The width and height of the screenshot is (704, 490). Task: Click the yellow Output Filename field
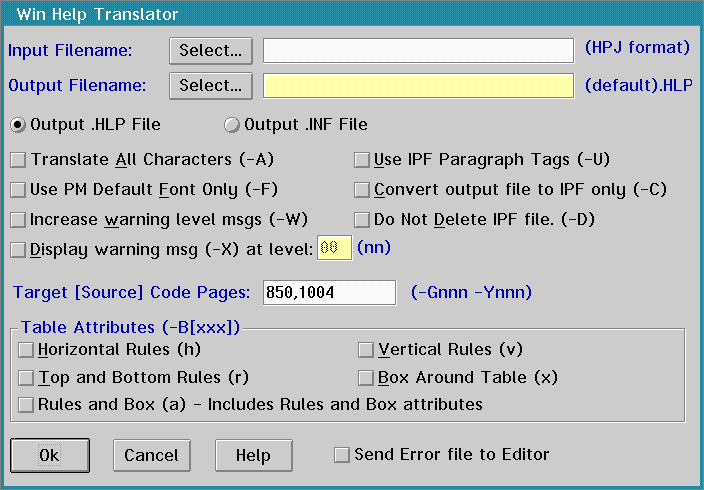coord(418,86)
